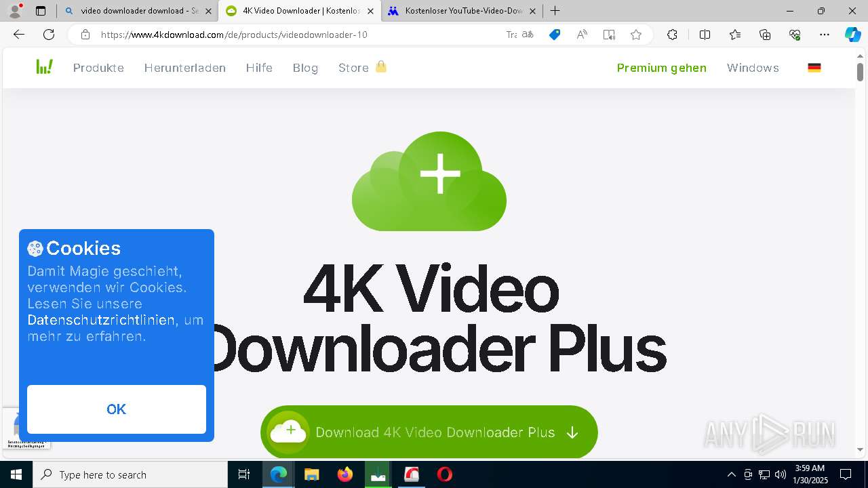Click the address bar URL
The width and height of the screenshot is (868, 488).
pos(234,35)
